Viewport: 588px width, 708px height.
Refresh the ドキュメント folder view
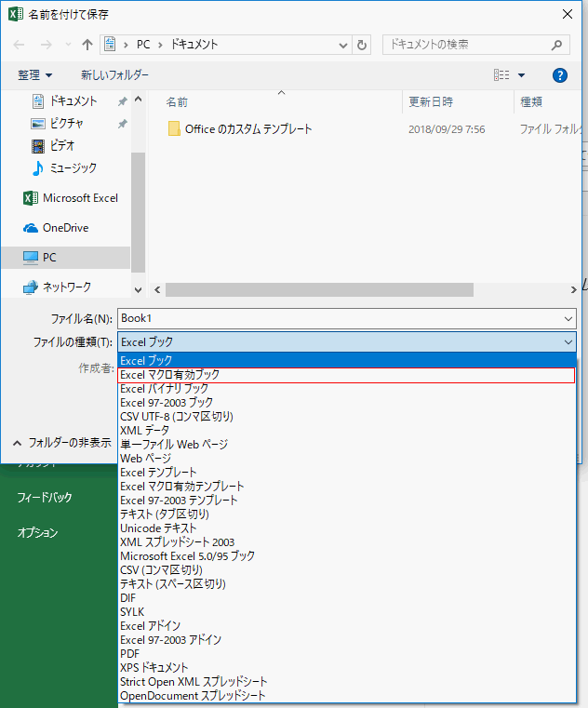tap(362, 45)
